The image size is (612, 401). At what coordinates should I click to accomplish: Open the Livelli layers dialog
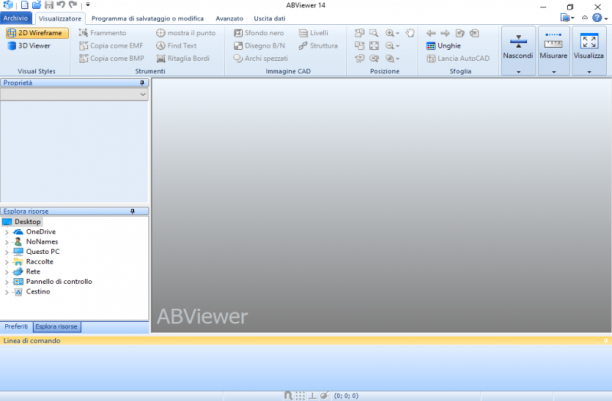click(313, 33)
